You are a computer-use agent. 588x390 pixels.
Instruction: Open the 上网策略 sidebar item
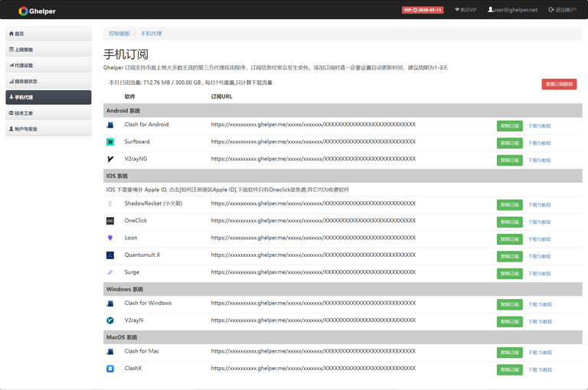(48, 50)
